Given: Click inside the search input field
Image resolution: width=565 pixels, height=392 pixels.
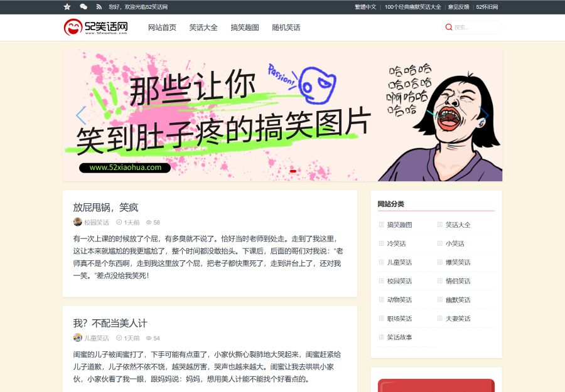Looking at the screenshot, I should tap(474, 27).
